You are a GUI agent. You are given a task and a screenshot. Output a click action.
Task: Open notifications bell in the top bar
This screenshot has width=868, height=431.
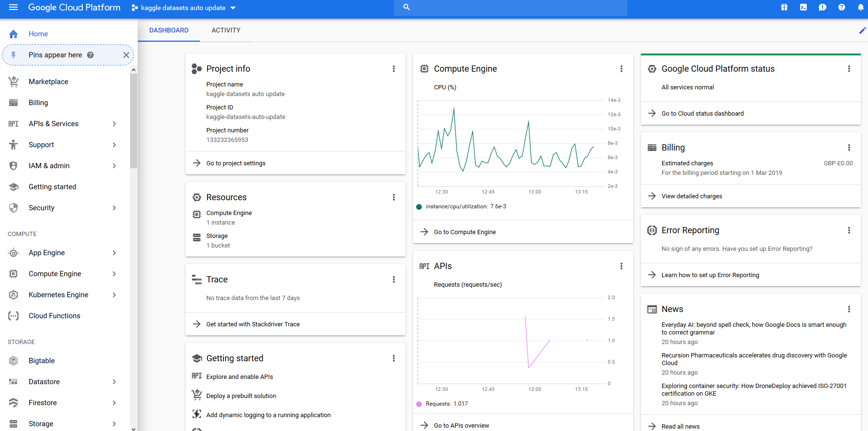pos(861,7)
